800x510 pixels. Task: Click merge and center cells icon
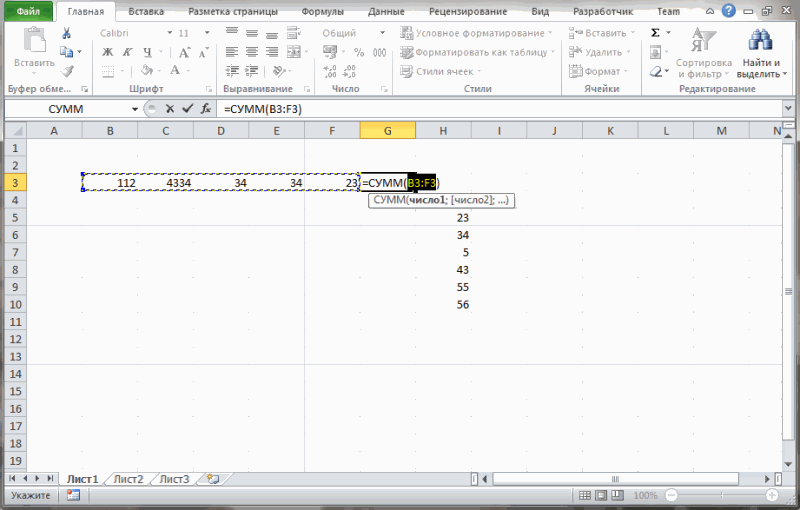coord(294,52)
